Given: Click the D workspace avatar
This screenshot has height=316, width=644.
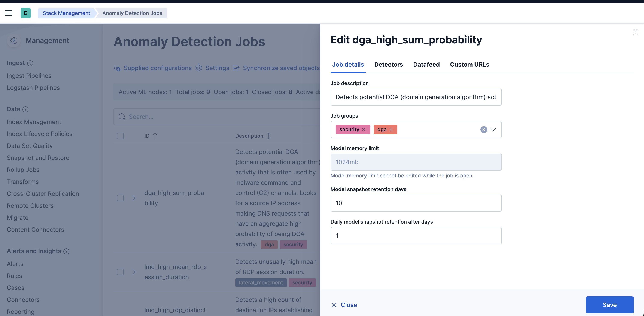Looking at the screenshot, I should click(26, 13).
